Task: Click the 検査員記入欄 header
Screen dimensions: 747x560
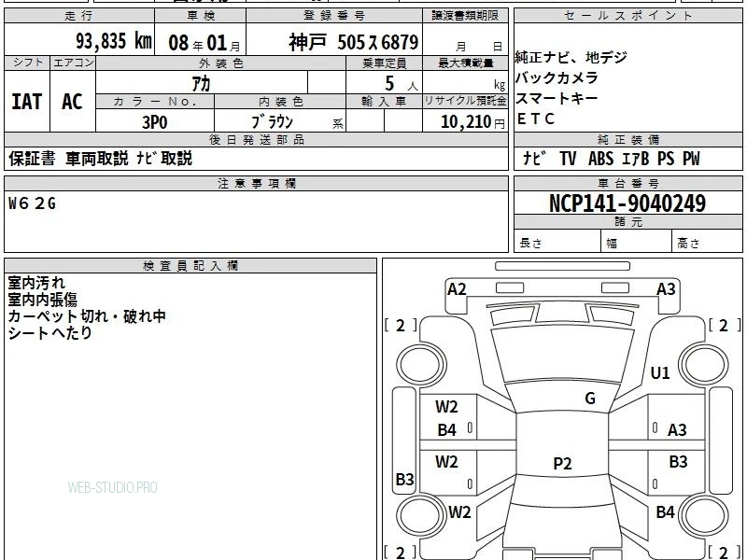Action: (190, 266)
